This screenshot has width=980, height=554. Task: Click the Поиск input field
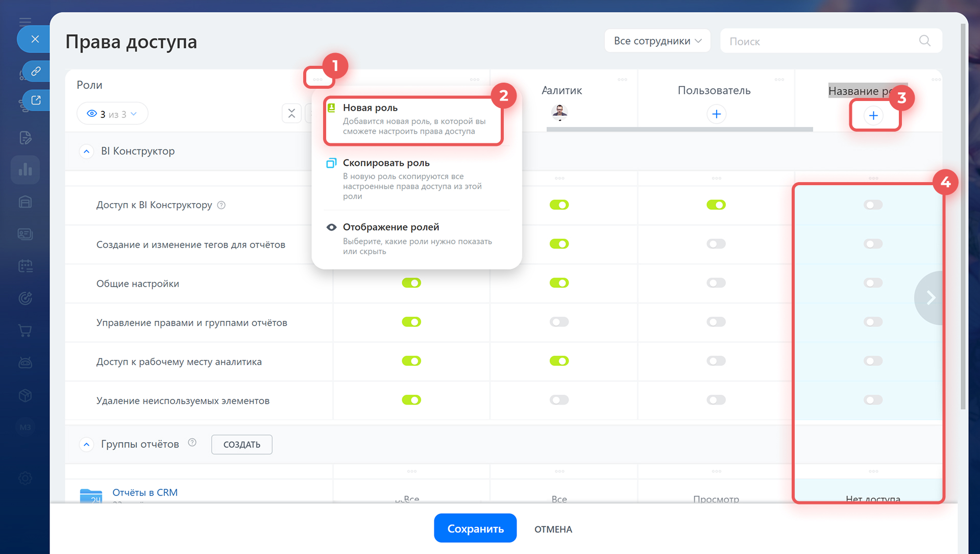(x=817, y=41)
